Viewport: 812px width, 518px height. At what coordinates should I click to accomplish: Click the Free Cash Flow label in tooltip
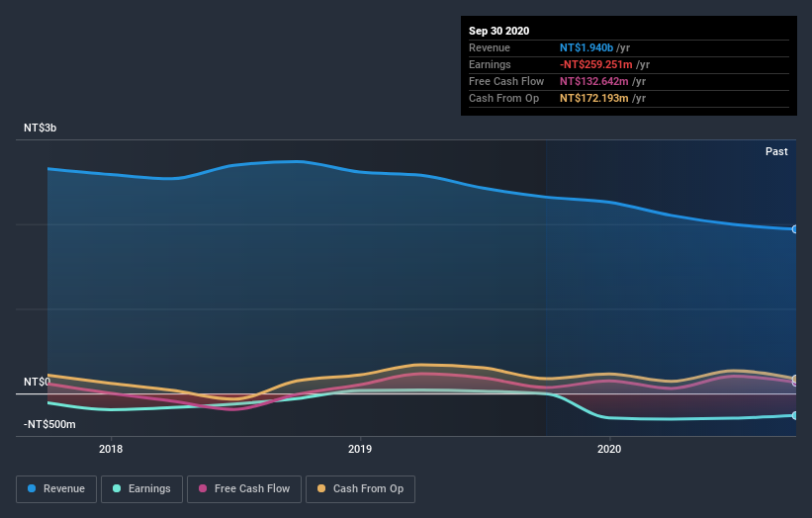tap(506, 81)
